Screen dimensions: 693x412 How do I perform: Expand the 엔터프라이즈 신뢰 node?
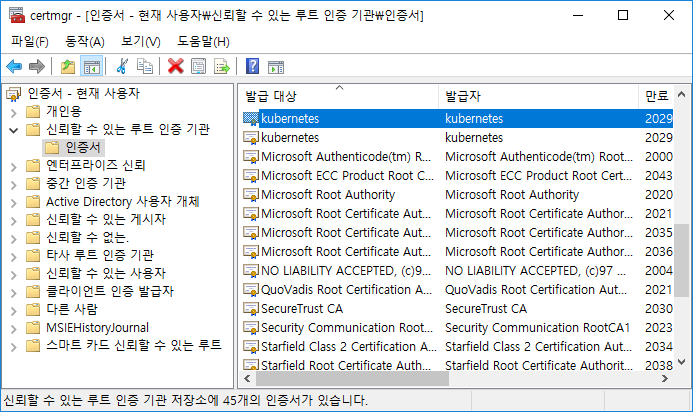[14, 167]
